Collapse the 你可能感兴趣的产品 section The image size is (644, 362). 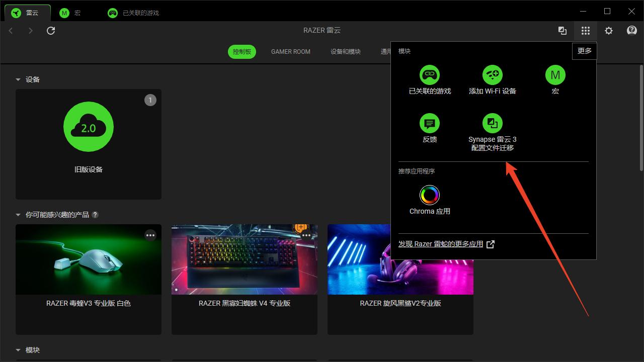[x=18, y=215]
